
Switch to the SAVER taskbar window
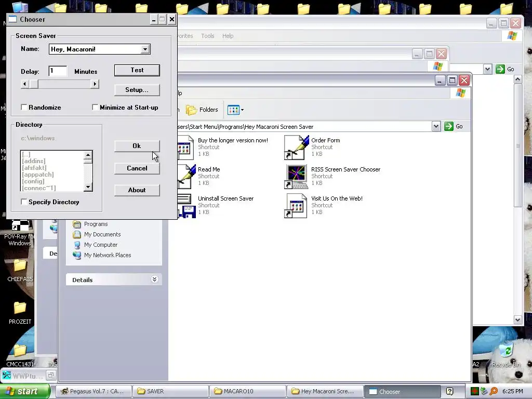click(x=170, y=391)
